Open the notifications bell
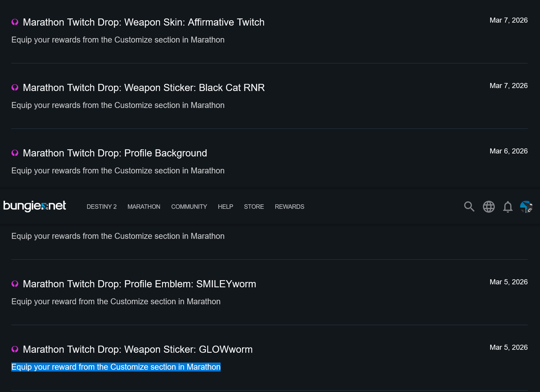This screenshot has width=540, height=392. 508,207
